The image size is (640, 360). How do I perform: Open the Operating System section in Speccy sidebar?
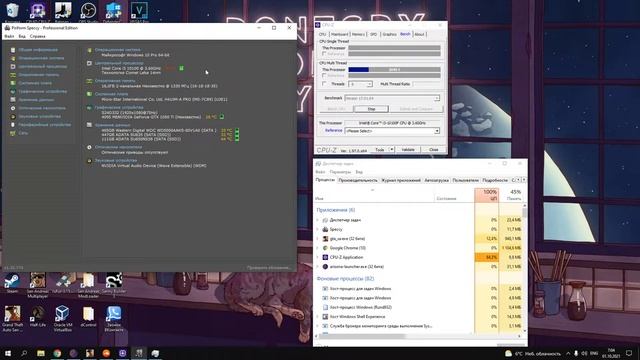(41, 58)
